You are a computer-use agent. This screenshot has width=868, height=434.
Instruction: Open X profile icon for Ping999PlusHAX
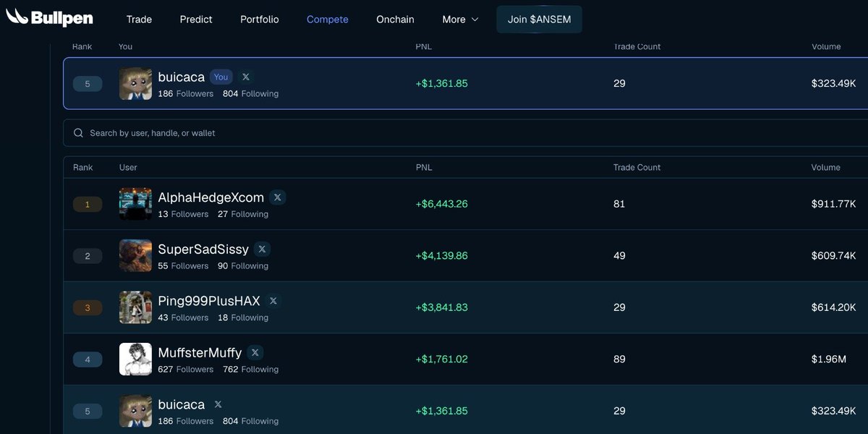[273, 301]
